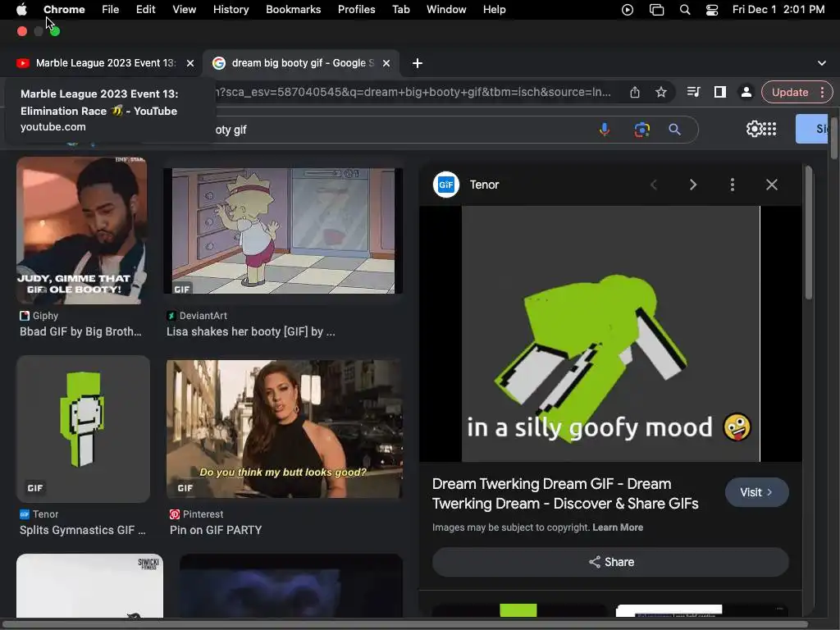
Task: Open Spotlight search in menu bar
Action: pyautogui.click(x=685, y=10)
